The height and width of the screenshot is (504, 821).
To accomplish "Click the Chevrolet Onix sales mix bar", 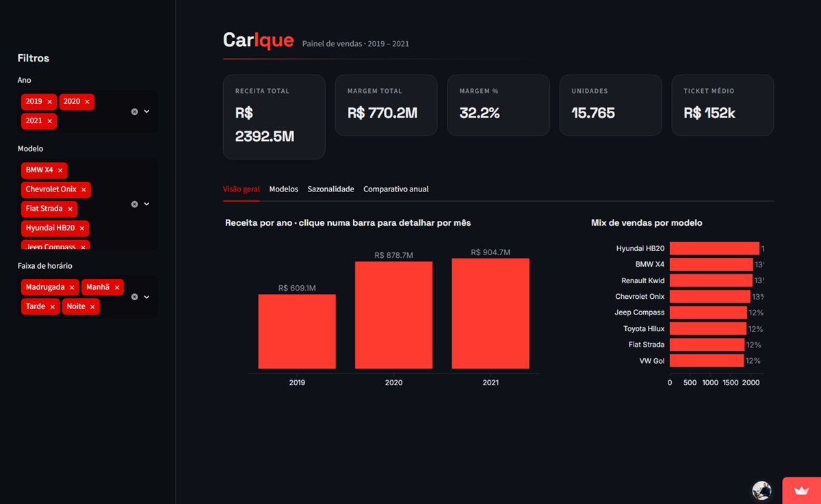I will coord(710,297).
